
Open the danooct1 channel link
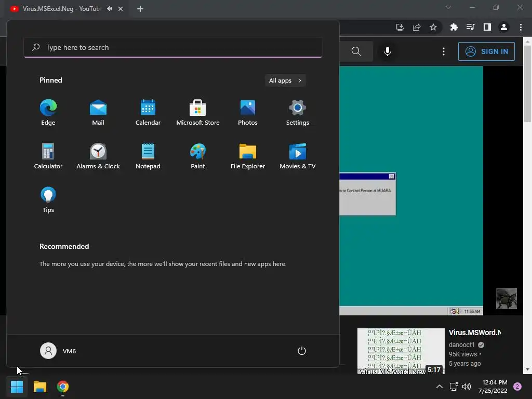tap(461, 345)
